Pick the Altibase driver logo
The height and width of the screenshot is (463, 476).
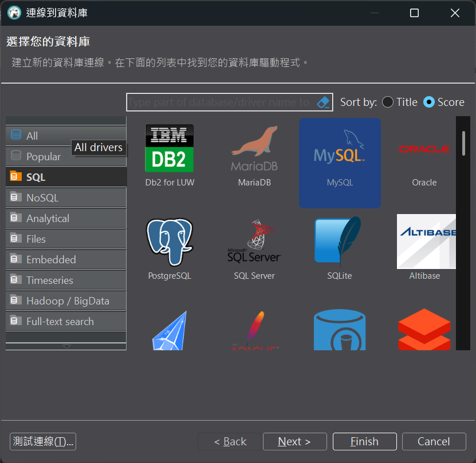coord(426,242)
